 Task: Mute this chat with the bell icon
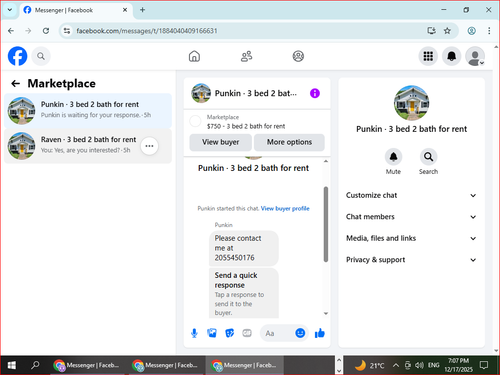tap(393, 157)
